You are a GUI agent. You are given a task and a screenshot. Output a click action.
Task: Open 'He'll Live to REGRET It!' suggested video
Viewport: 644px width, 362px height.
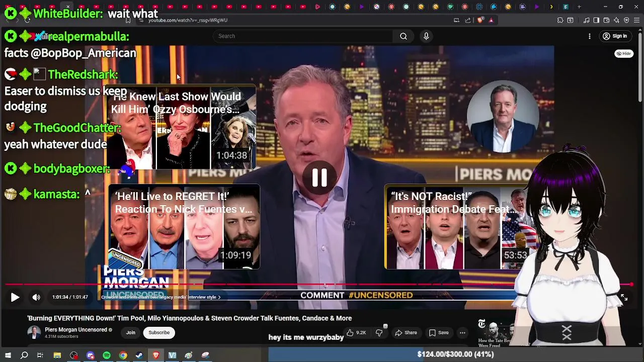coord(184,227)
